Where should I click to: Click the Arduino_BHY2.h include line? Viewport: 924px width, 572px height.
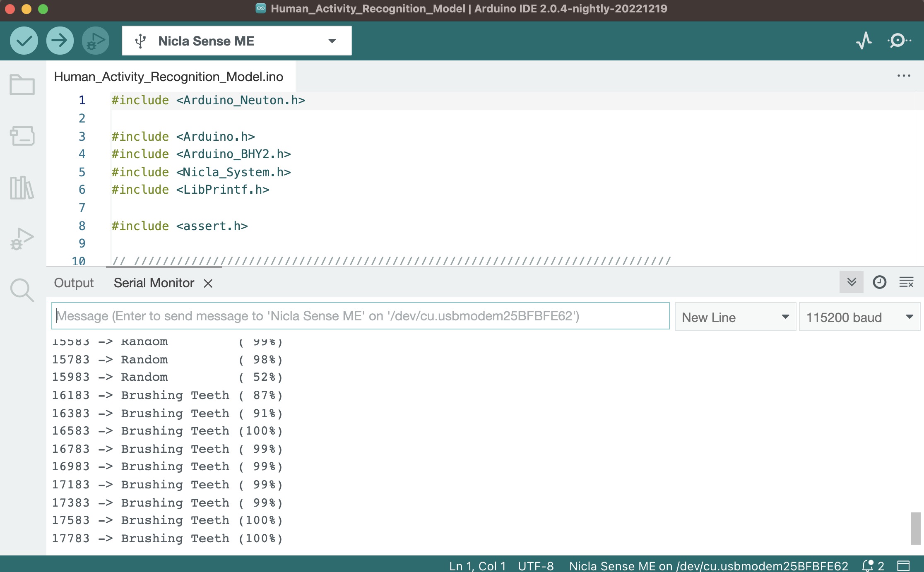[201, 154]
